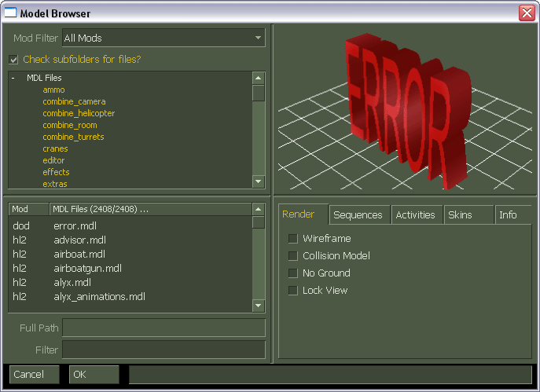This screenshot has height=392, width=540.
Task: Enable the Lock View checkbox
Action: [293, 291]
